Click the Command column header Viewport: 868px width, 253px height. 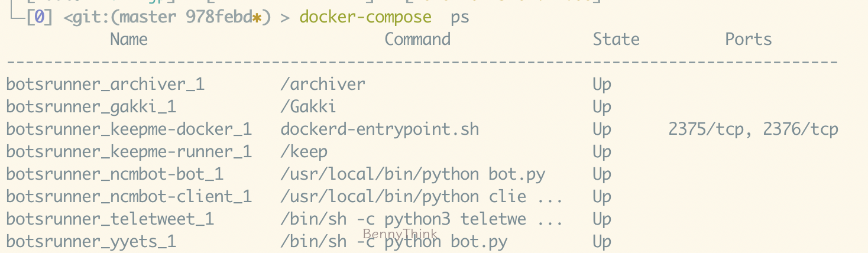417,40
